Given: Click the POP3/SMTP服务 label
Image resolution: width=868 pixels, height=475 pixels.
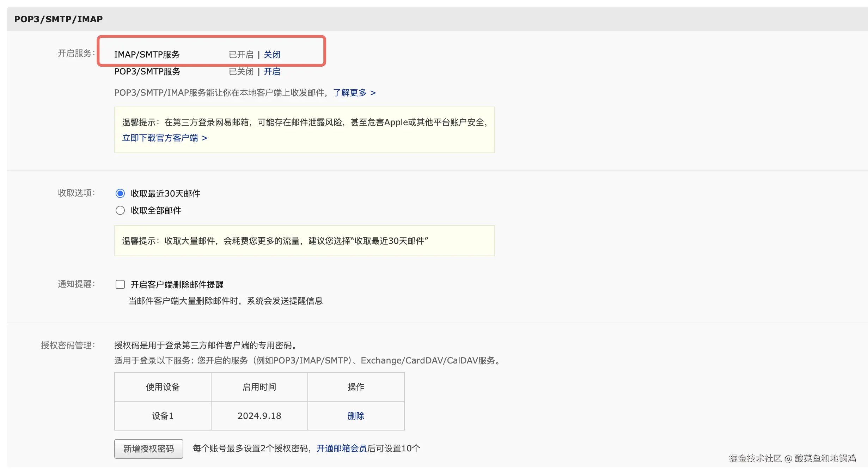Looking at the screenshot, I should pyautogui.click(x=147, y=72).
